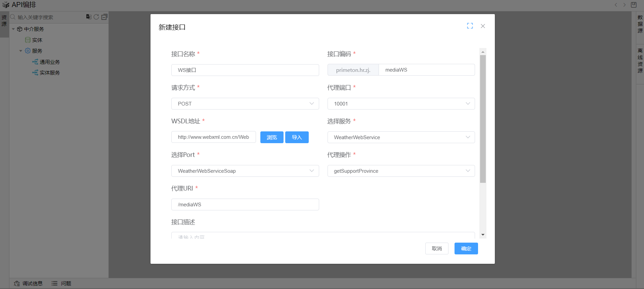This screenshot has width=644, height=289.
Task: Expand the 选择Port dropdown showing WeatherWebServiceSoap
Action: point(245,171)
